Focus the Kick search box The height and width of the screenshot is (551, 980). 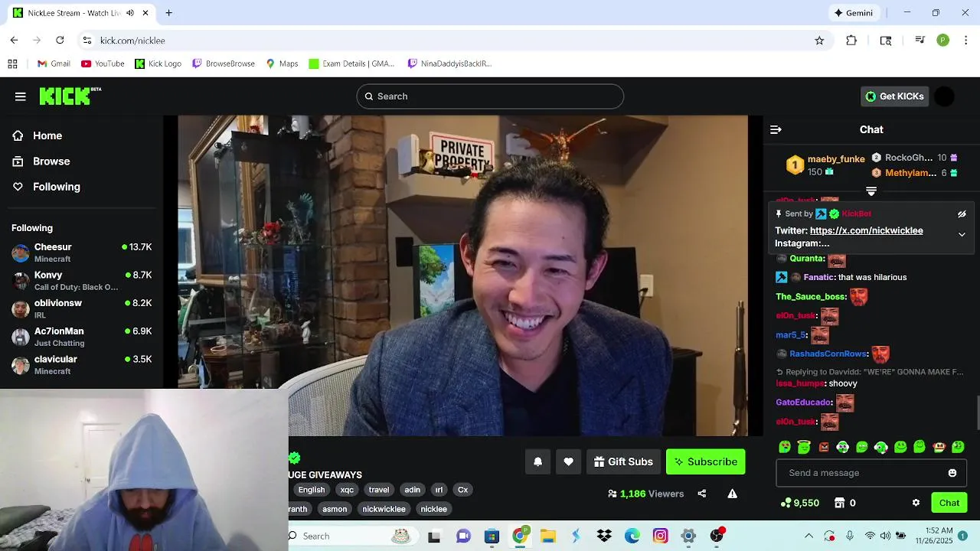490,96
